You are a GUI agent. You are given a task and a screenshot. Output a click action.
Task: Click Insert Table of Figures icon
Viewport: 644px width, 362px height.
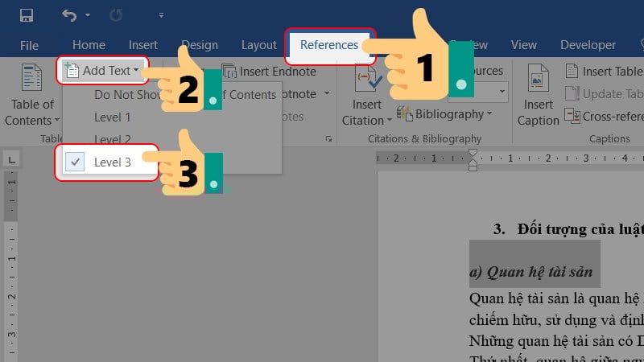[572, 71]
